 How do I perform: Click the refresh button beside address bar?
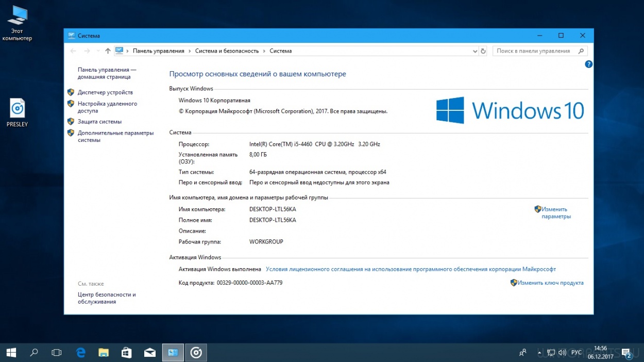(x=483, y=51)
